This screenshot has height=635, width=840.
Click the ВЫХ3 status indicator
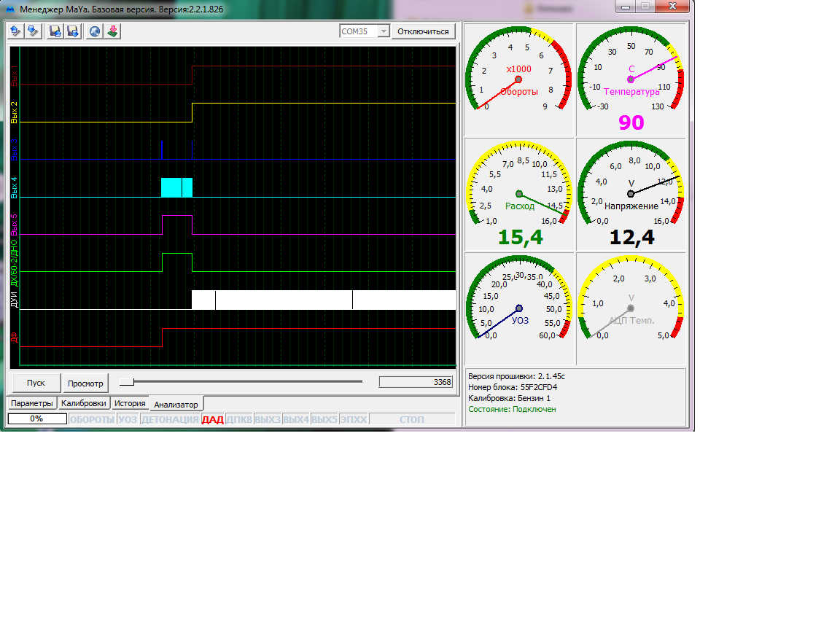point(268,419)
